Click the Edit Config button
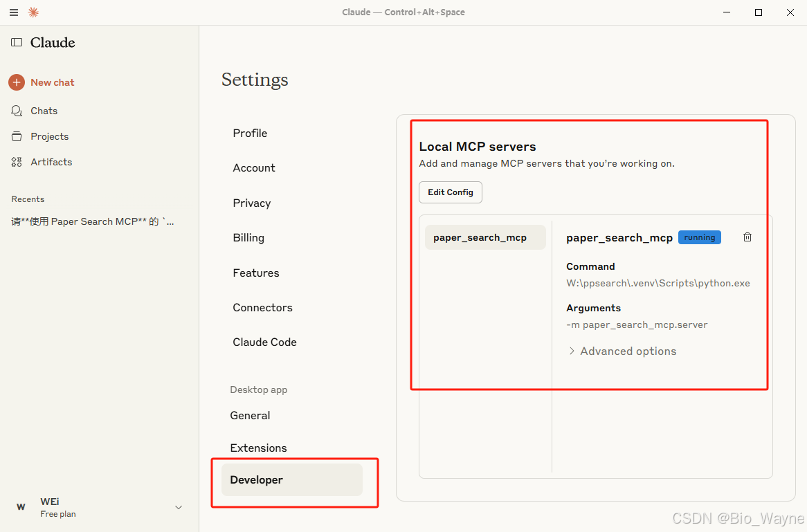 (451, 192)
